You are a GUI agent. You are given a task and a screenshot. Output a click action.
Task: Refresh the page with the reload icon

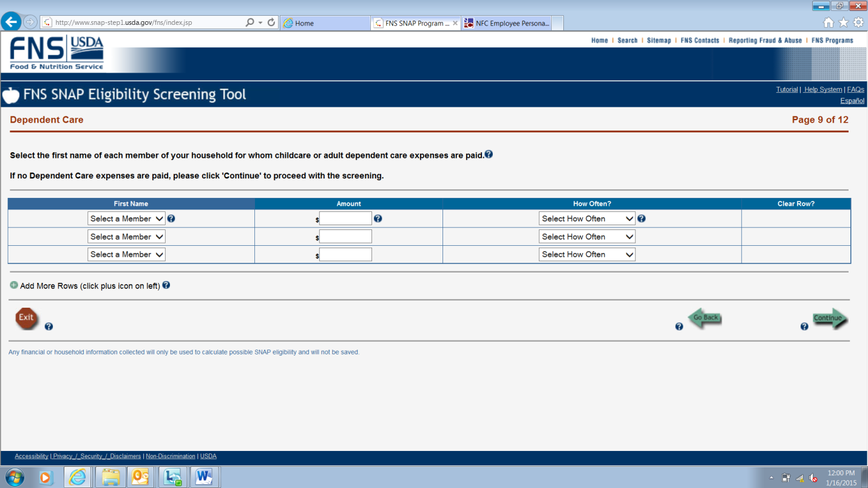(271, 22)
